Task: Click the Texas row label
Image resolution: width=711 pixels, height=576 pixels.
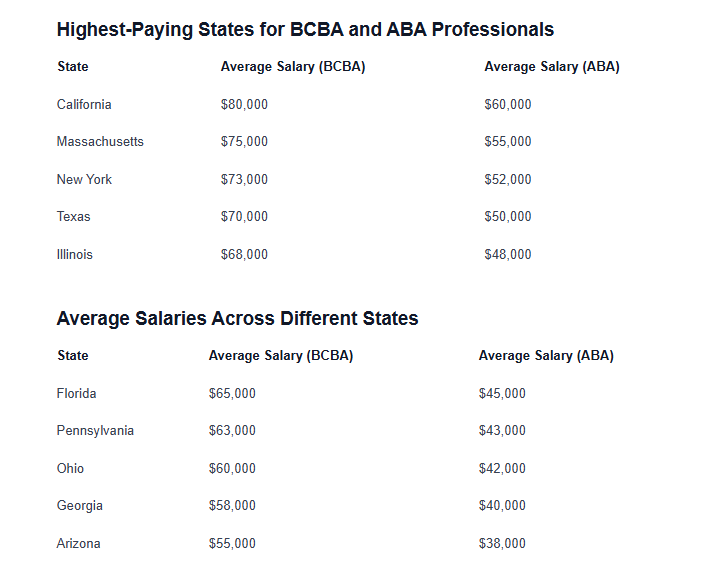Action: tap(73, 217)
